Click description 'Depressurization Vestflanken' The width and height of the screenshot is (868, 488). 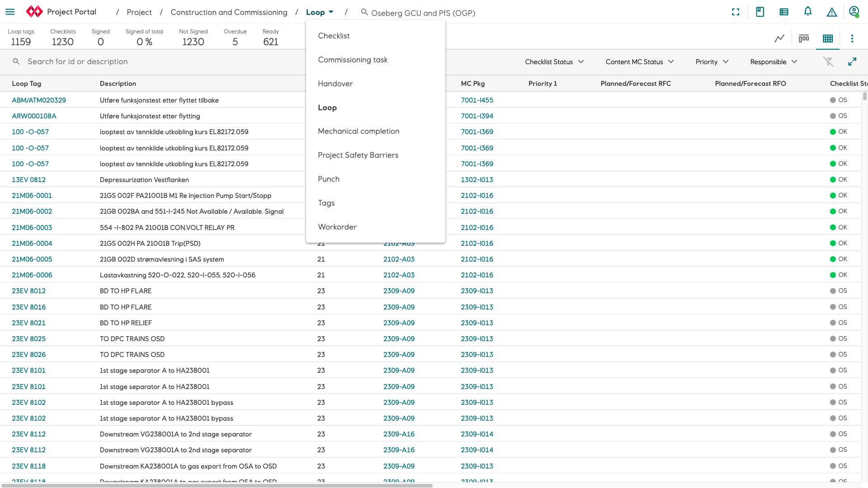coord(144,179)
